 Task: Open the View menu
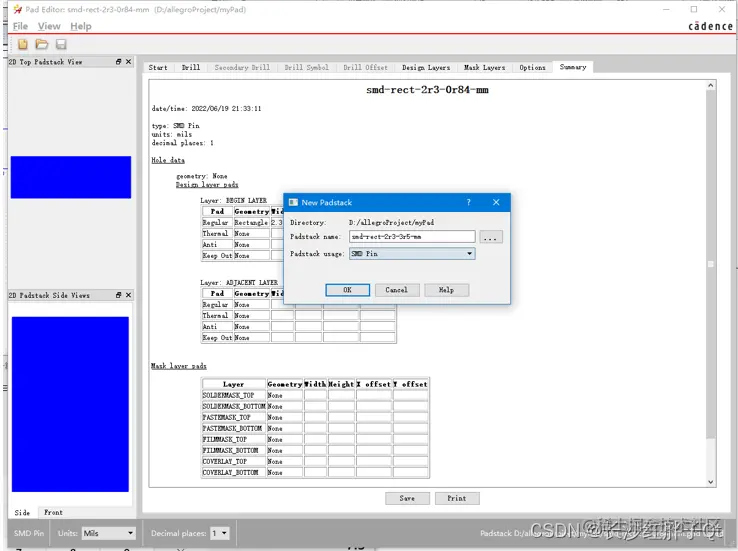(49, 26)
